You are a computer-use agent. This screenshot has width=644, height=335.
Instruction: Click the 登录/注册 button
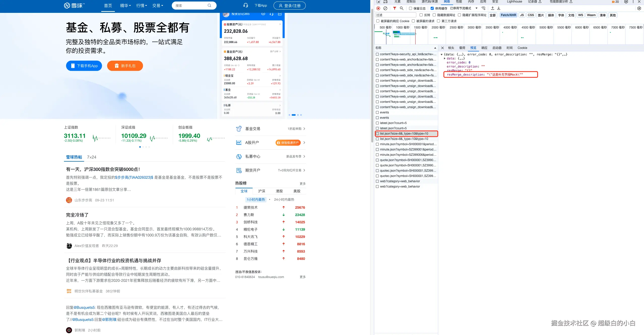(x=290, y=6)
